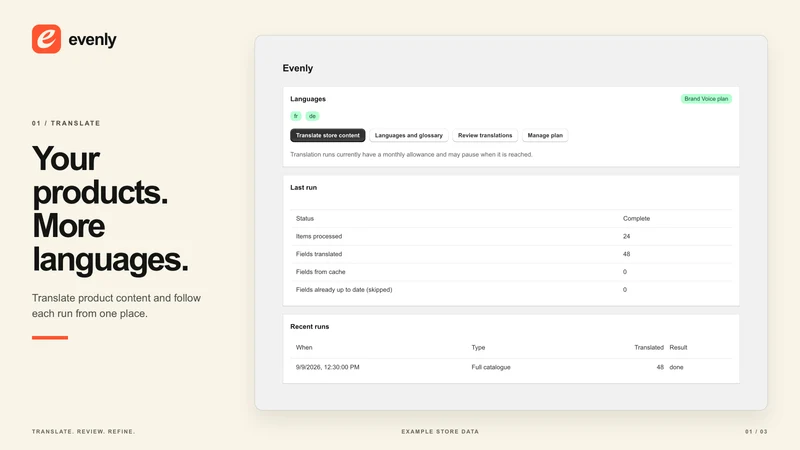Click the 9/9/2026, 12:30:00 PM run

(328, 367)
